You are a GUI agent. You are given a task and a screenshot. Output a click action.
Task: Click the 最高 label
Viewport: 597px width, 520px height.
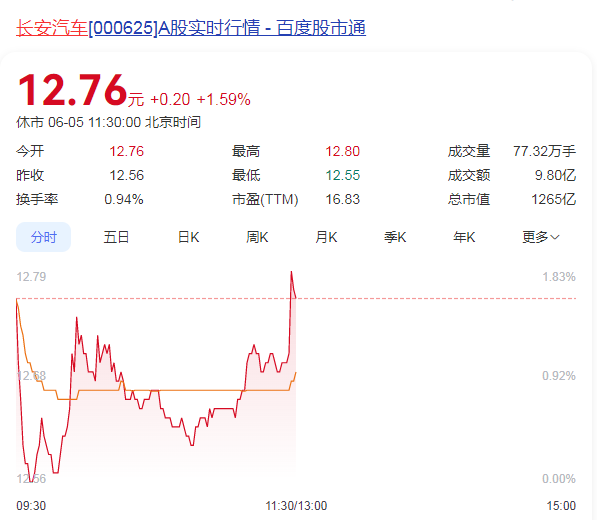click(x=246, y=151)
